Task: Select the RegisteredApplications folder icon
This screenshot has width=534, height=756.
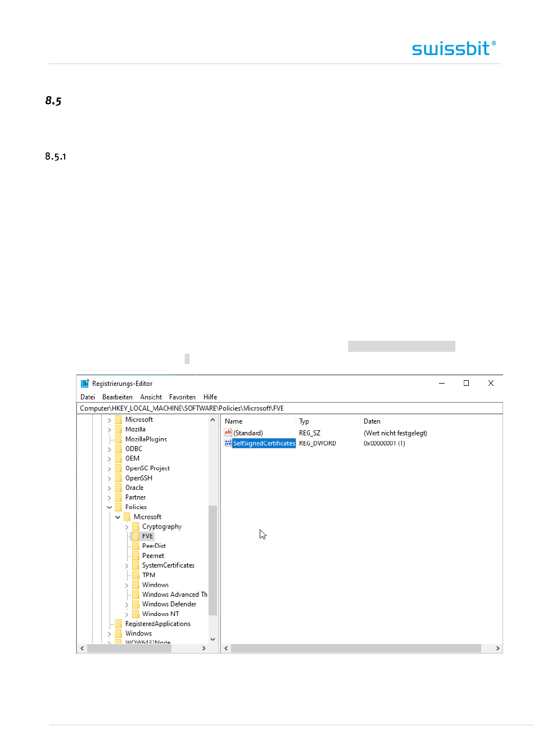Action: 118,624
